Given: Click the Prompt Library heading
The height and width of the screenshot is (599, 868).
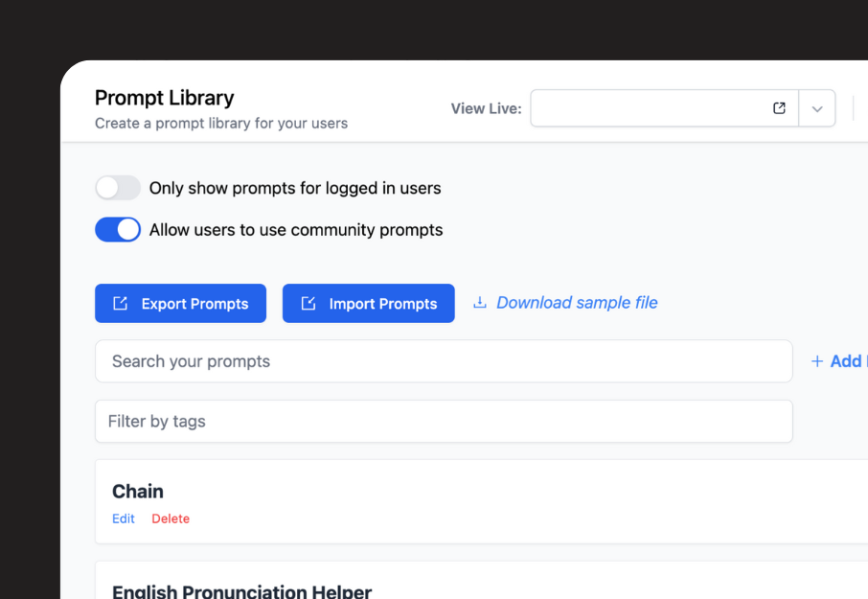Looking at the screenshot, I should pos(165,98).
